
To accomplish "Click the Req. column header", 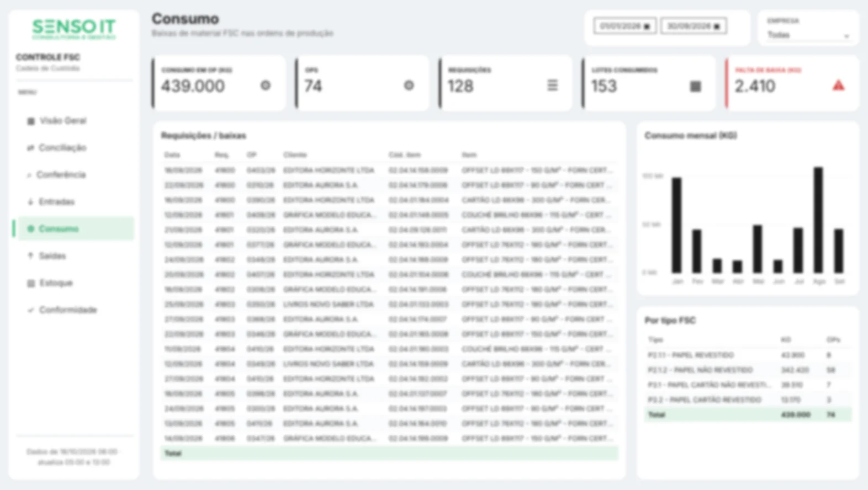I will pyautogui.click(x=221, y=155).
